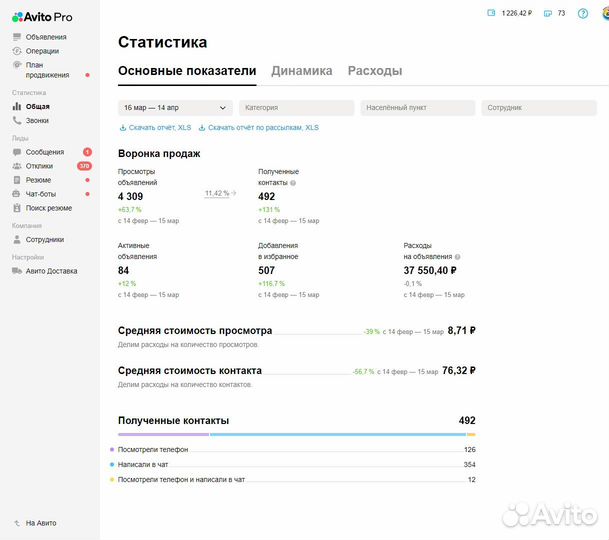Click the Сообщения chat bubble icon
The width and height of the screenshot is (609, 540).
point(17,152)
